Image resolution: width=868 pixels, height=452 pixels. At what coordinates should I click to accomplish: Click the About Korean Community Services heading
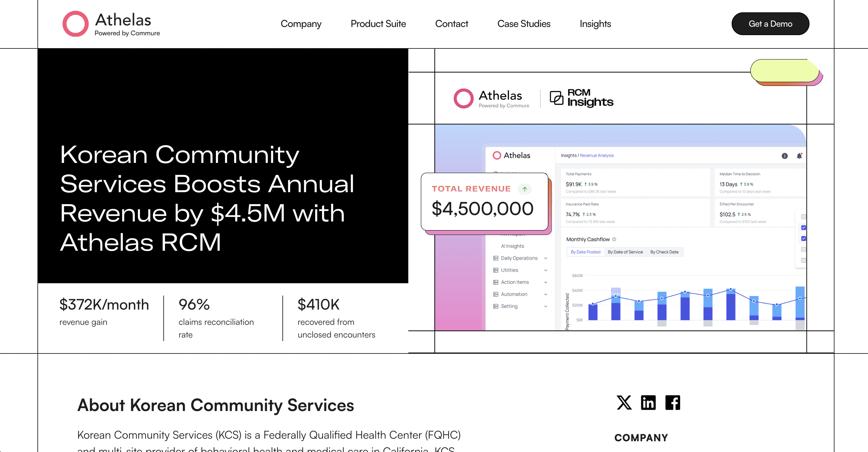click(x=216, y=405)
